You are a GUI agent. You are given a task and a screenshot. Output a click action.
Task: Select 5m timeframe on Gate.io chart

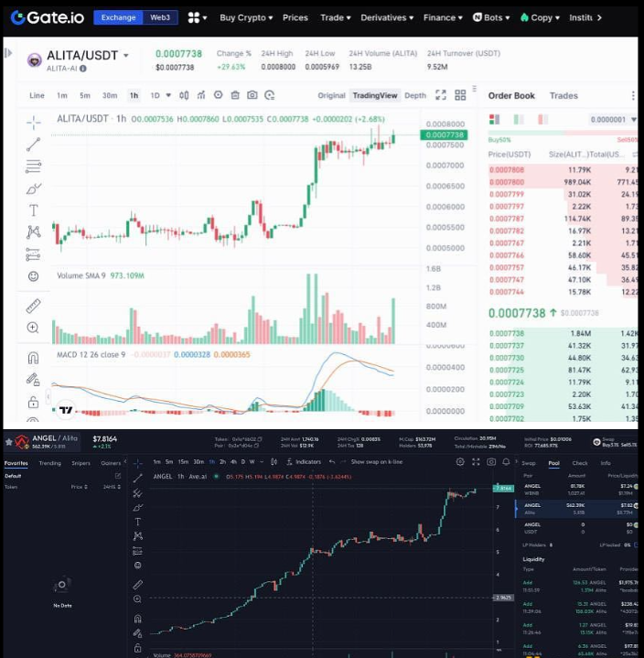85,96
